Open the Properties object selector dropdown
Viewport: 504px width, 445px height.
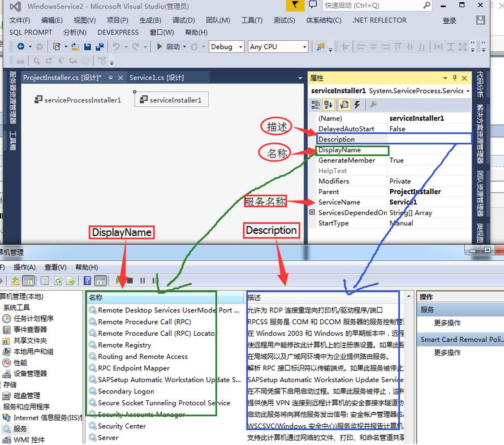click(468, 91)
